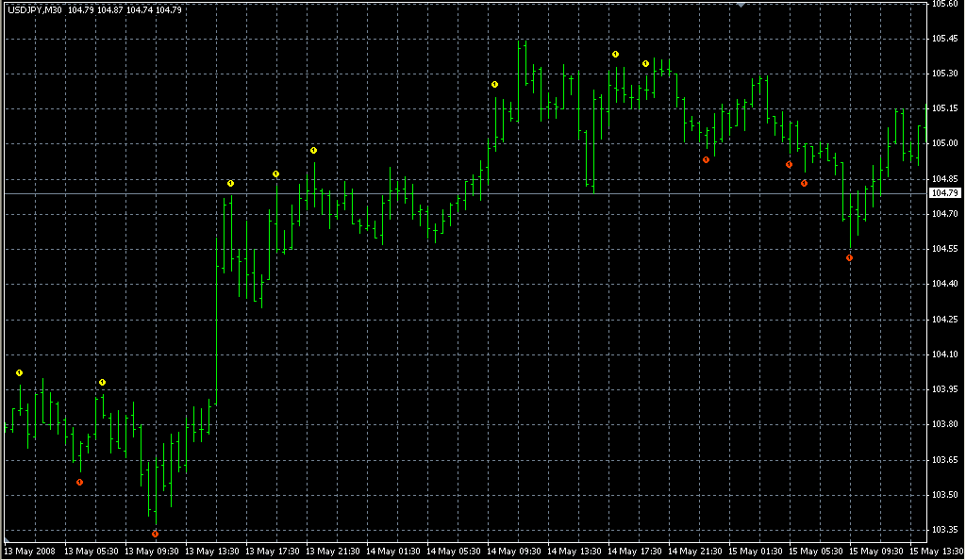This screenshot has width=966, height=560.
Task: Select the red marker near the 103.55 level
Action: point(79,482)
